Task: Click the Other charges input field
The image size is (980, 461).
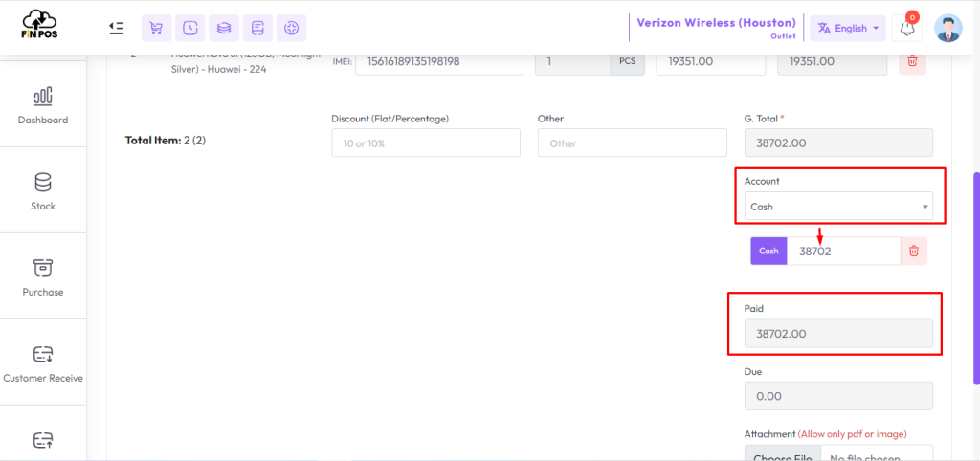Action: coord(632,143)
